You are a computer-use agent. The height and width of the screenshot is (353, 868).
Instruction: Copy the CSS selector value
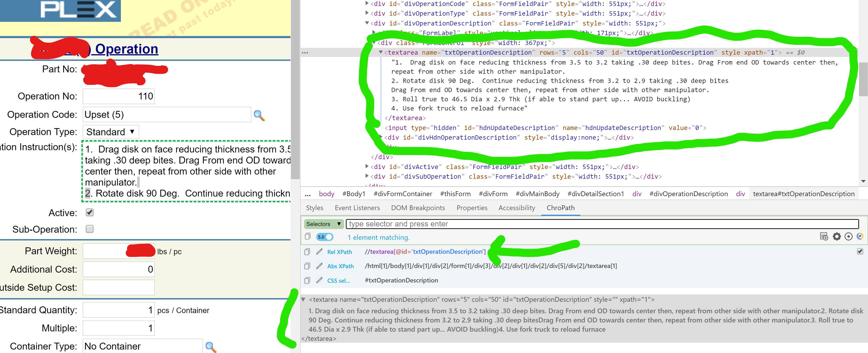[x=307, y=280]
